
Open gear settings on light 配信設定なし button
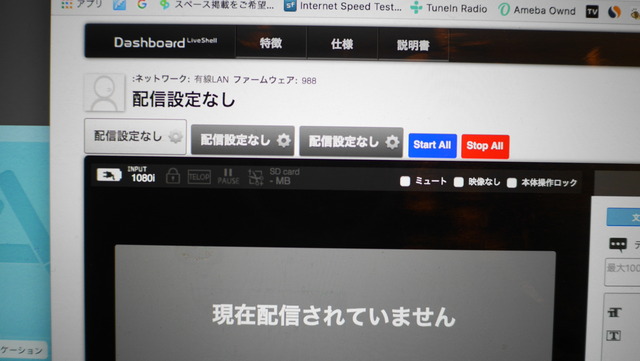pyautogui.click(x=176, y=137)
